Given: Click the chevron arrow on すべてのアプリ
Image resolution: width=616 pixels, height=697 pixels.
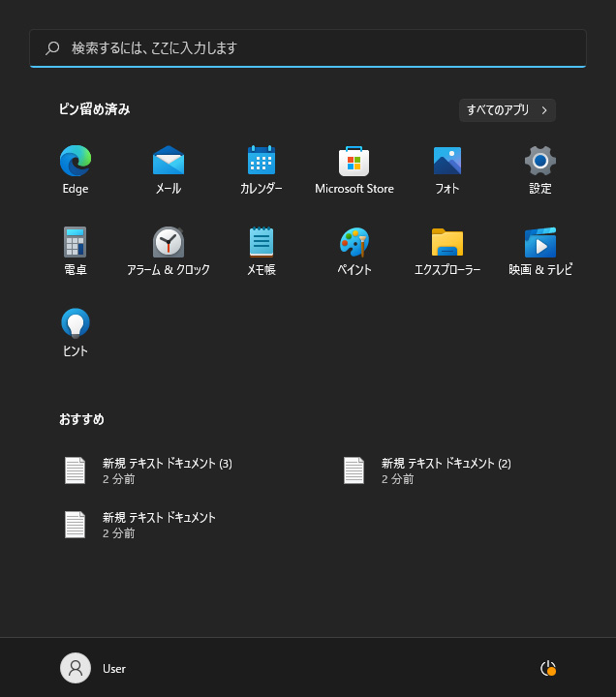Looking at the screenshot, I should [x=544, y=110].
